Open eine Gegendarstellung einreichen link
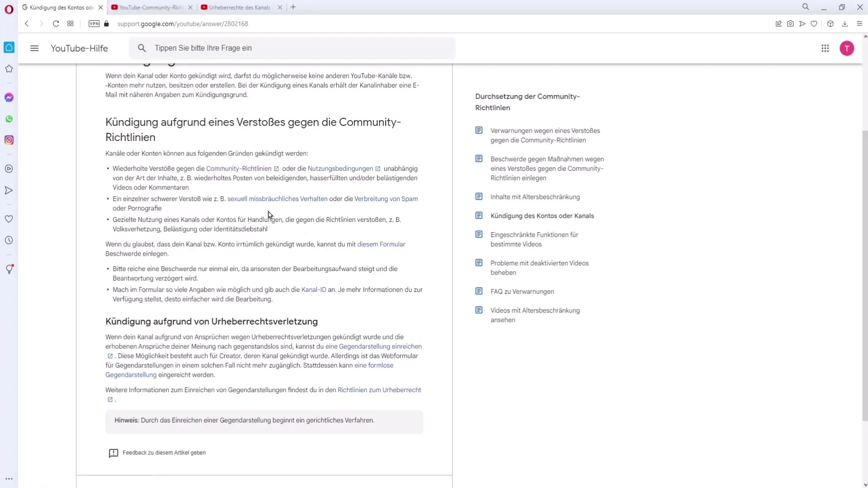The image size is (868, 488). (x=373, y=347)
